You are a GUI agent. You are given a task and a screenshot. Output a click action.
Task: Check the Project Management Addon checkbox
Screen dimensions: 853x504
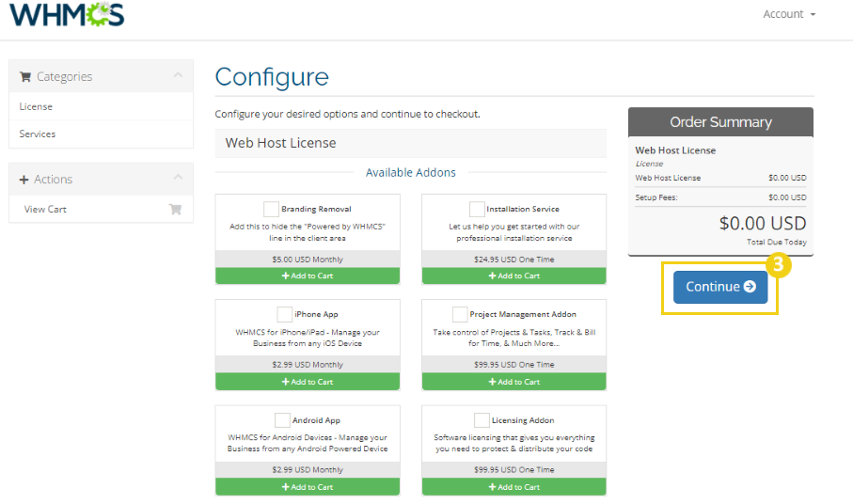click(460, 314)
